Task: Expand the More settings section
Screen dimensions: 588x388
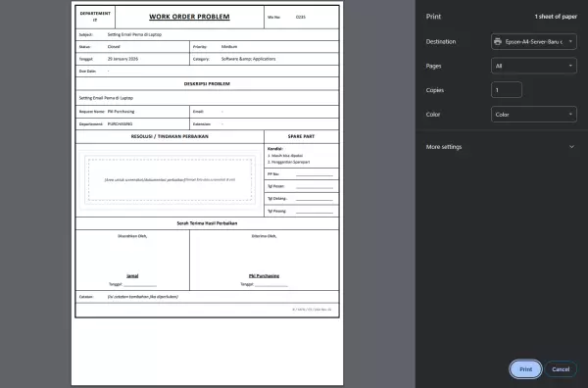Action: 501,147
